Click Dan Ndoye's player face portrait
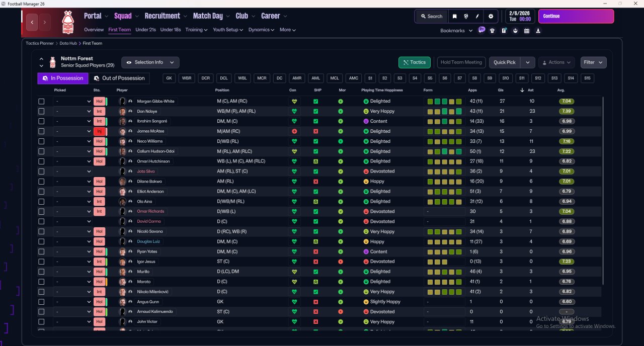The image size is (644, 346). [x=122, y=111]
